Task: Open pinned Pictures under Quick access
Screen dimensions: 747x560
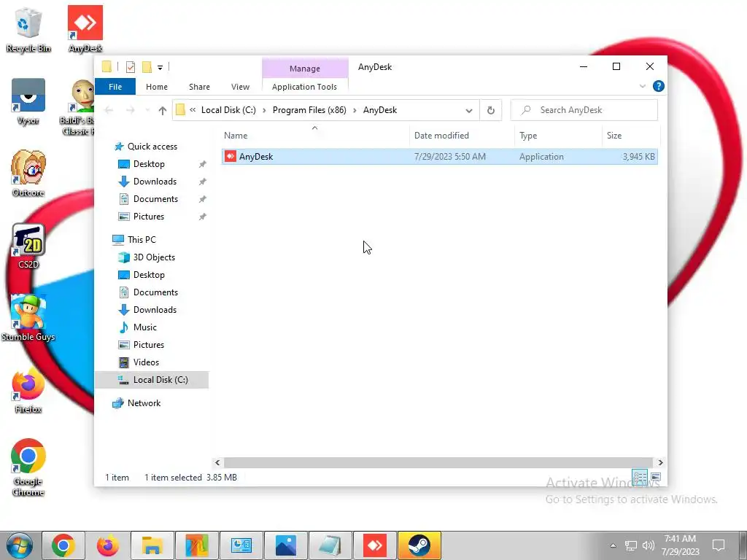Action: 148,217
